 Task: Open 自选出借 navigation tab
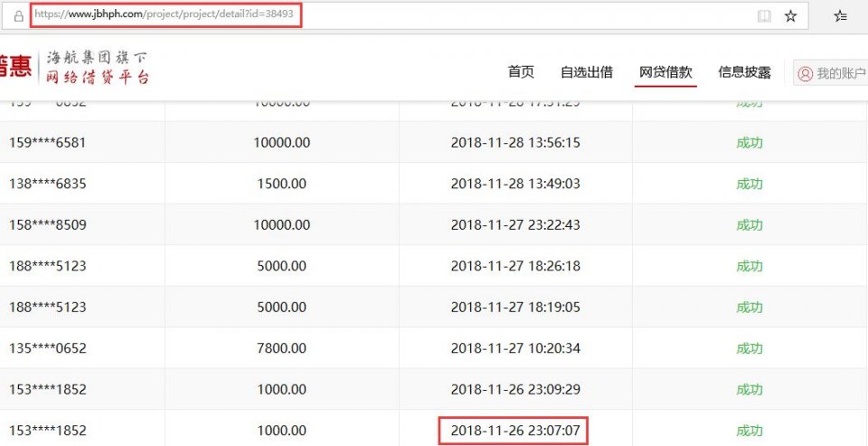pos(587,72)
